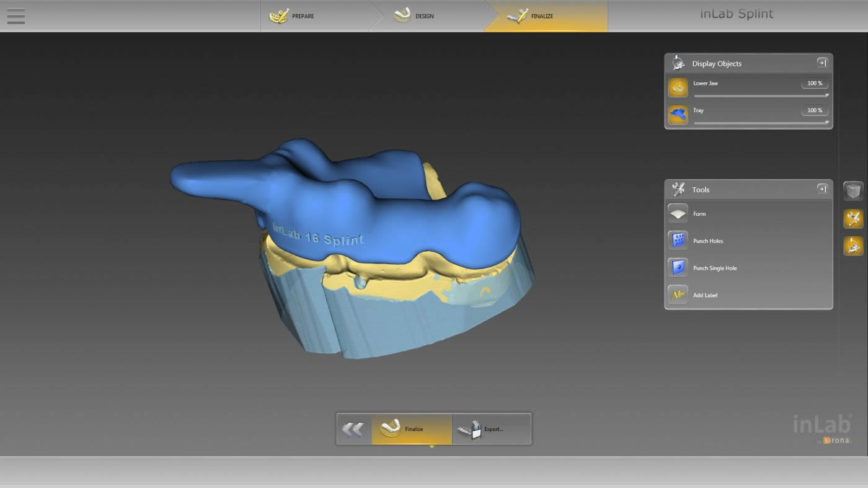Click the Finalize step button
Screen dimensions: 868x488
pos(412,429)
